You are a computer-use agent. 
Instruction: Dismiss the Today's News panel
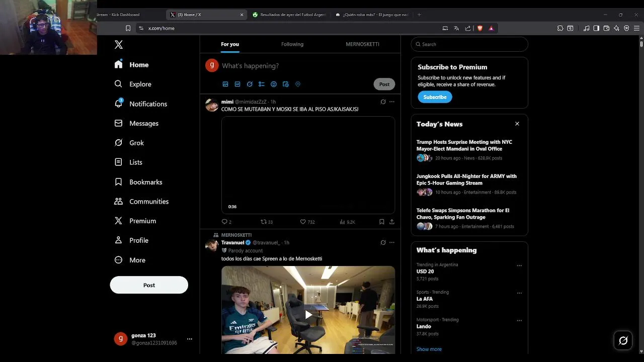pyautogui.click(x=517, y=124)
